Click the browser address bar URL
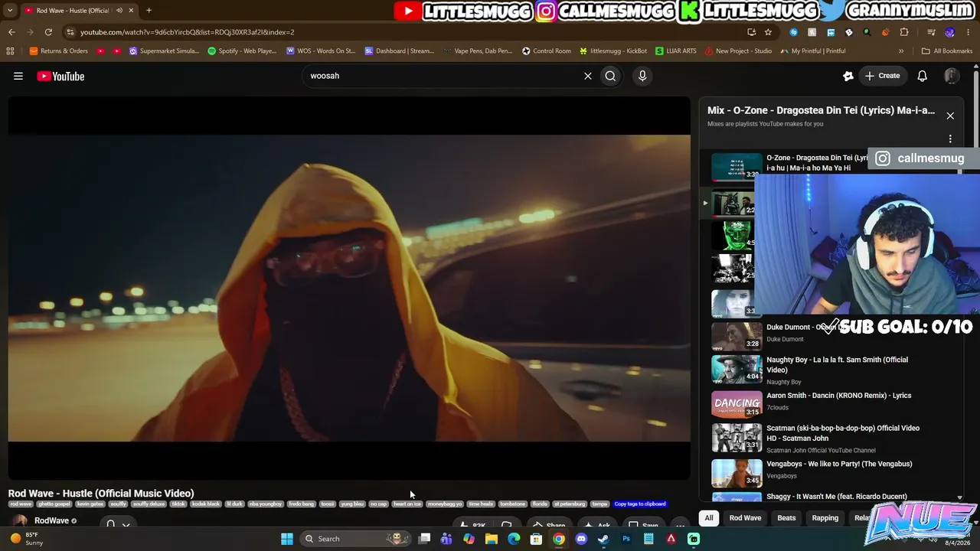980x551 pixels. coord(187,32)
